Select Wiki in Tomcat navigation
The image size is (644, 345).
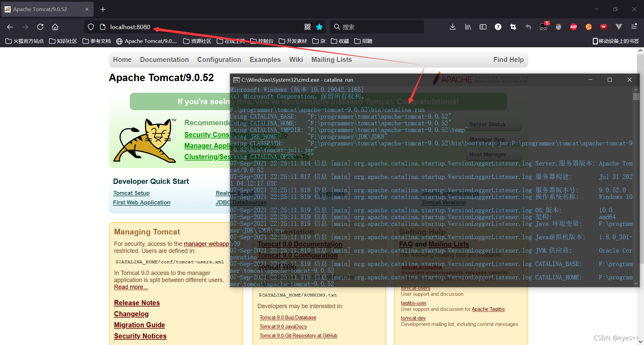tap(296, 60)
